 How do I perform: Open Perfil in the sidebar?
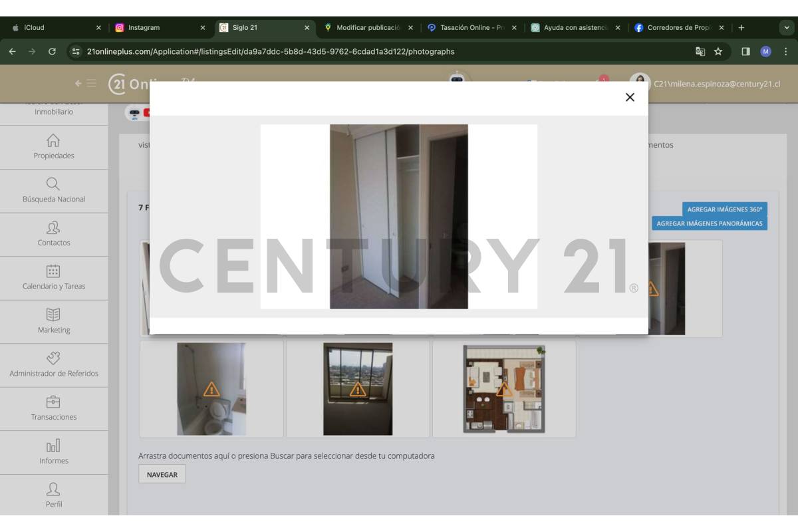tap(54, 495)
